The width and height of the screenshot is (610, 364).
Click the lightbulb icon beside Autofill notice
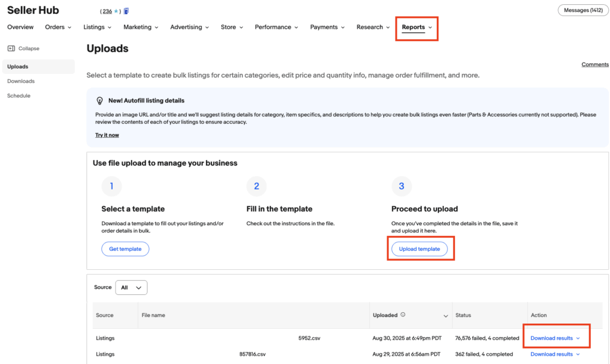[x=100, y=101]
